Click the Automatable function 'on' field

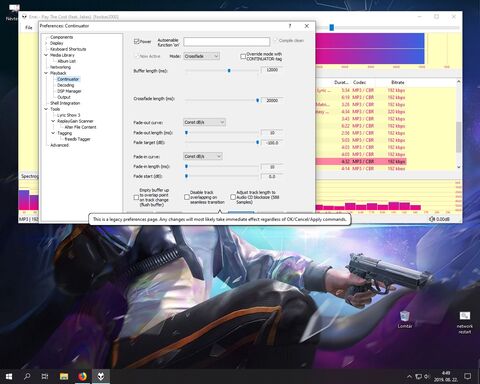[x=226, y=42]
